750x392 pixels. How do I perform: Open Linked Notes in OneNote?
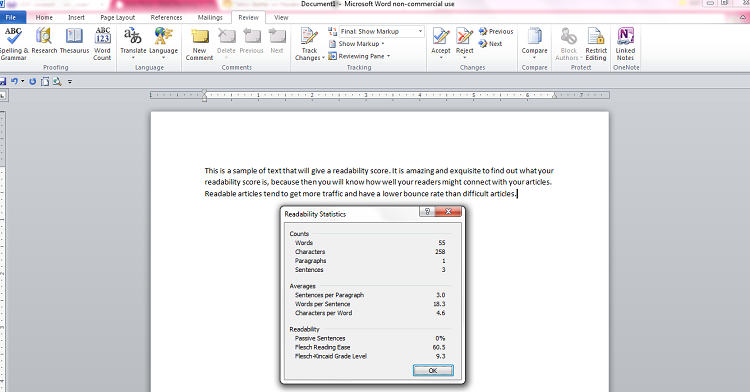click(x=625, y=44)
